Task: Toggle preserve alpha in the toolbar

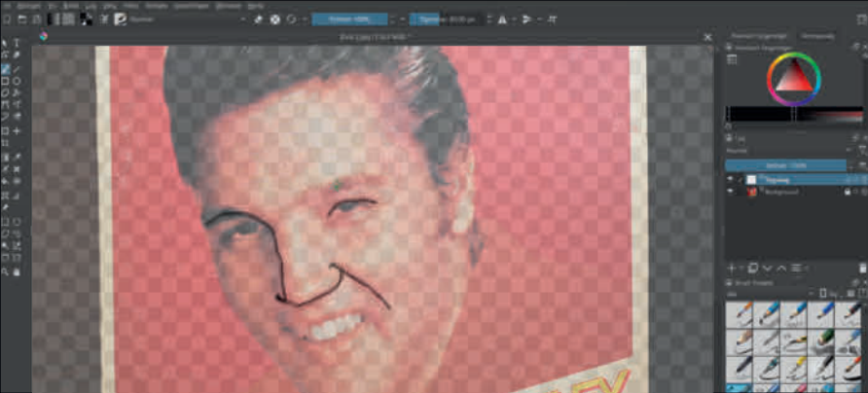Action: (x=274, y=19)
